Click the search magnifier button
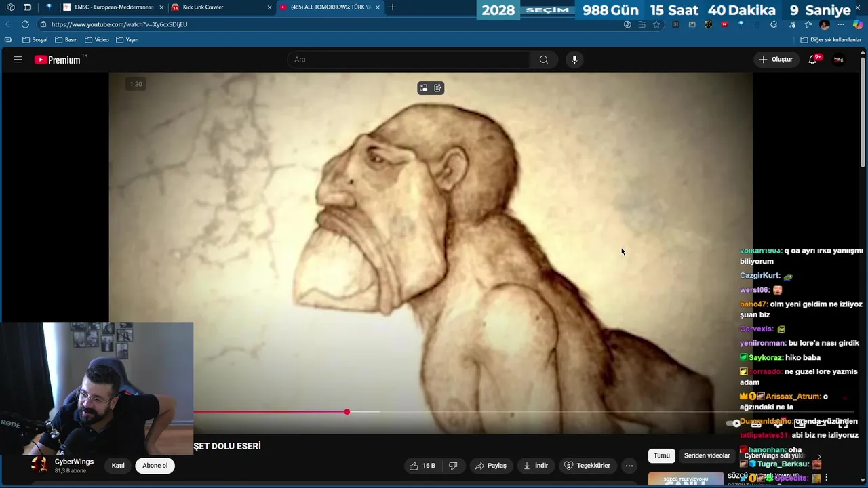This screenshot has height=488, width=868. pos(543,60)
